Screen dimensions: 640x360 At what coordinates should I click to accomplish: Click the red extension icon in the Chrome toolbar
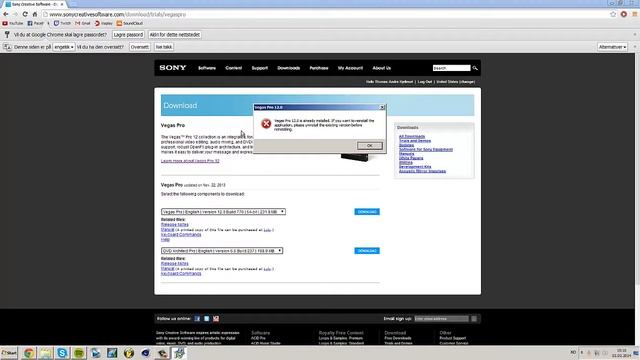click(624, 14)
